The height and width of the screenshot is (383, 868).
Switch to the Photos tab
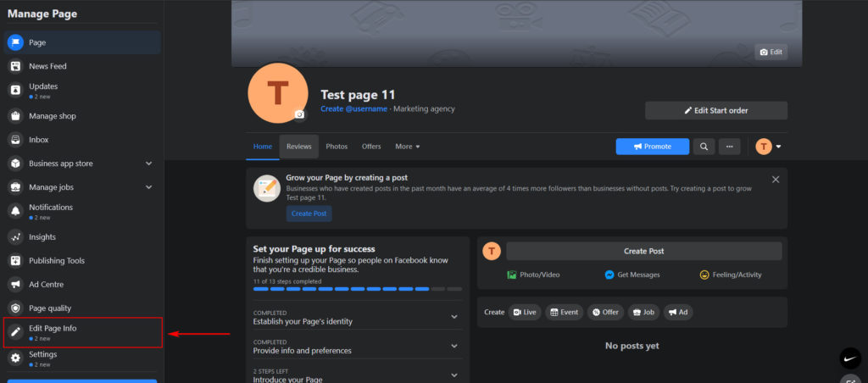337,147
